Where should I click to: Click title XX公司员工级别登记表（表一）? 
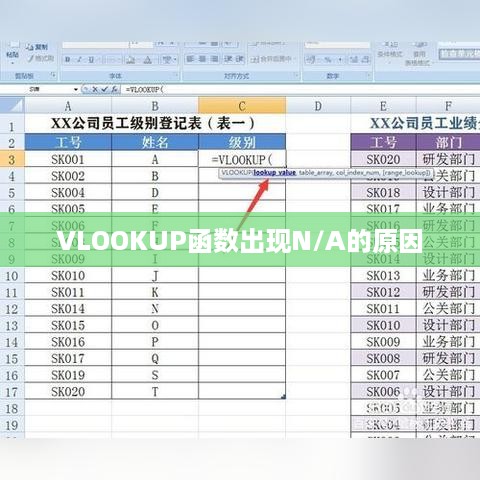click(153, 123)
